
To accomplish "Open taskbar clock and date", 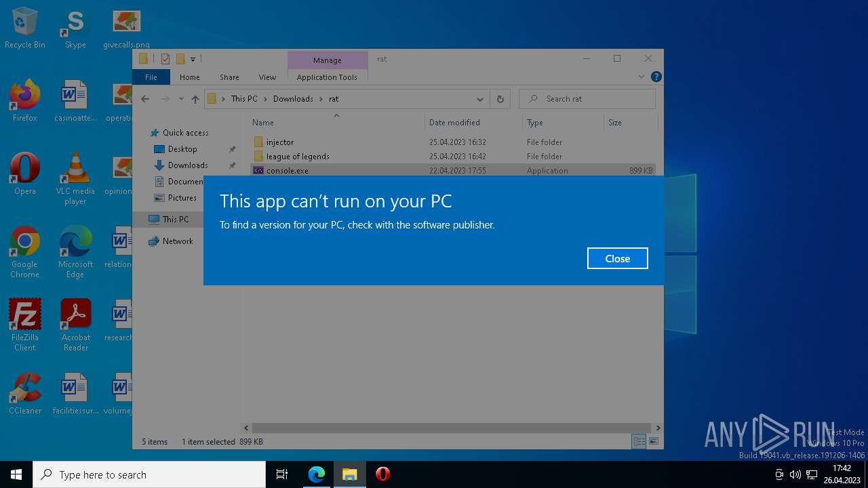I will pyautogui.click(x=842, y=474).
